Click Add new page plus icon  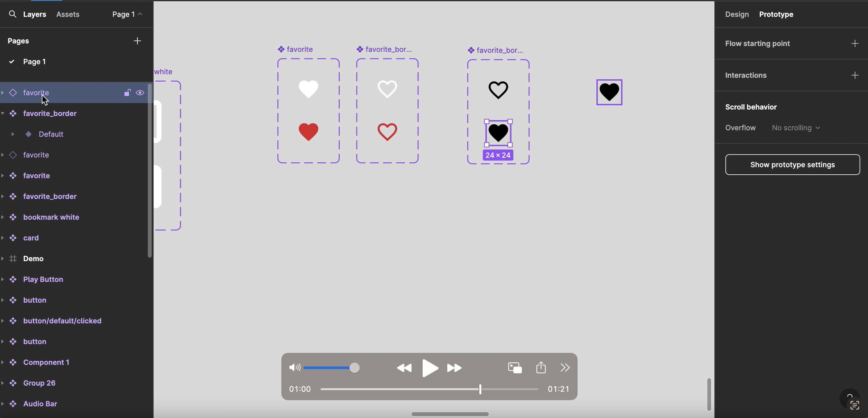(x=137, y=41)
